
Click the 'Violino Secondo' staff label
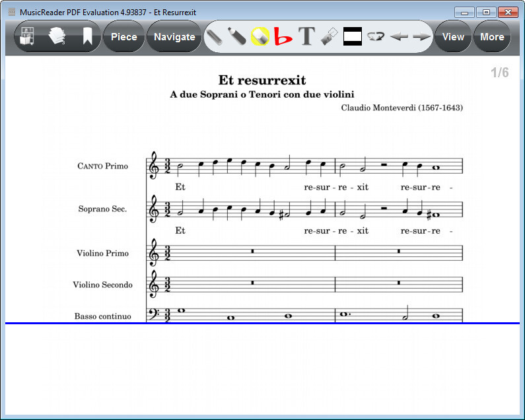click(x=102, y=285)
